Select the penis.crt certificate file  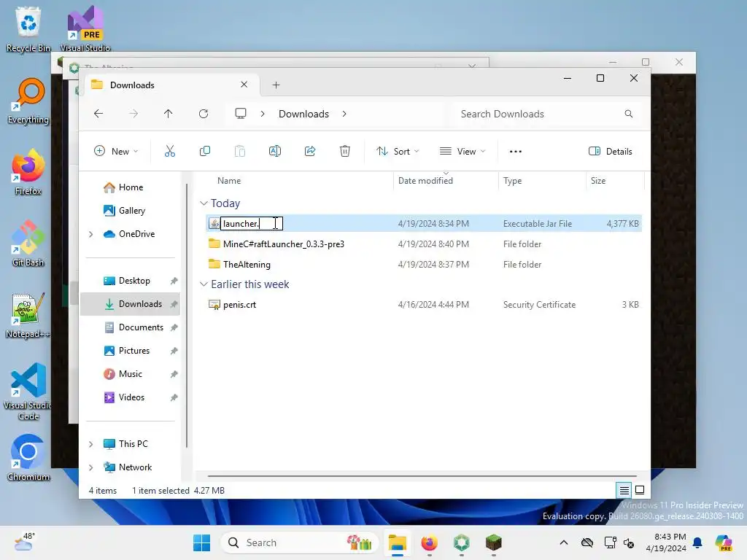pos(424,305)
